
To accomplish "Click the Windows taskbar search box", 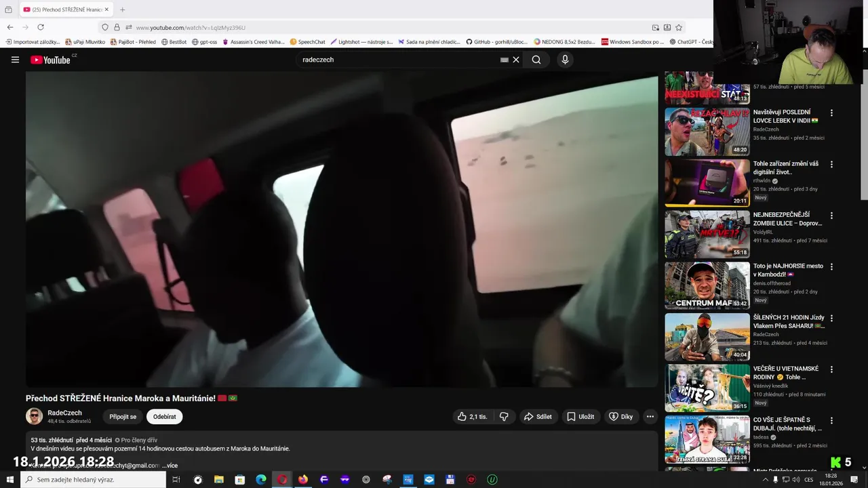I will coord(93,479).
